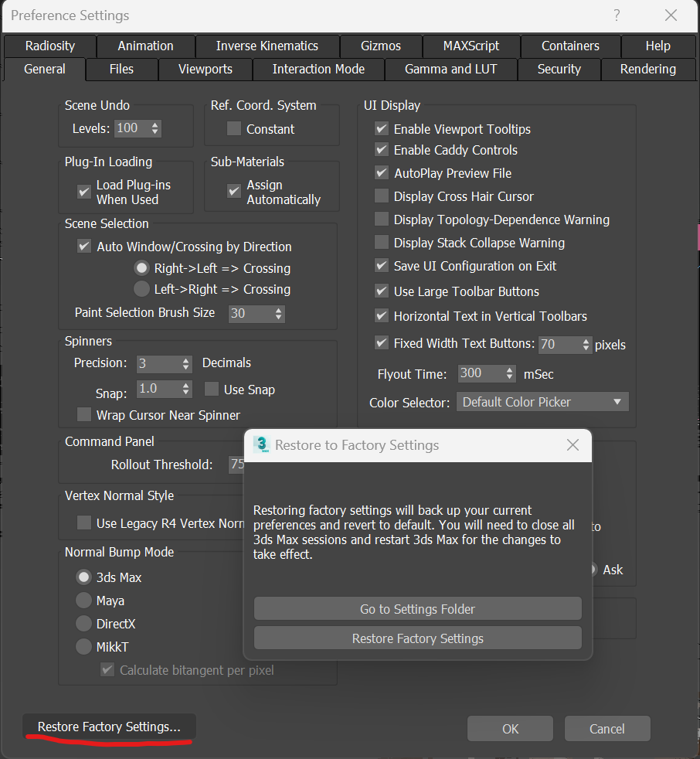The image size is (700, 759).
Task: Click the Restore Factory Settings button in dialog
Action: [417, 638]
